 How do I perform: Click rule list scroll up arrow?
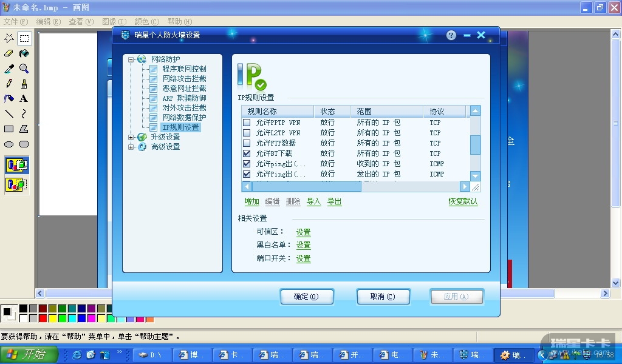tap(475, 110)
